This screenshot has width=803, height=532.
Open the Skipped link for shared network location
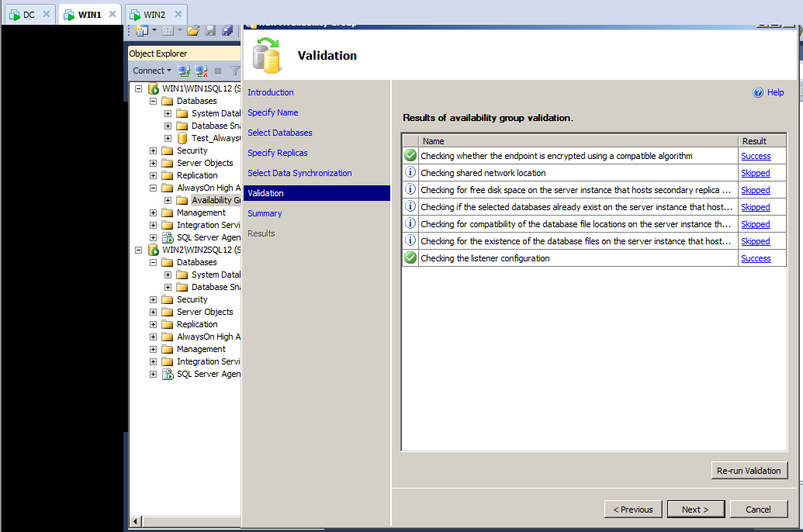754,172
